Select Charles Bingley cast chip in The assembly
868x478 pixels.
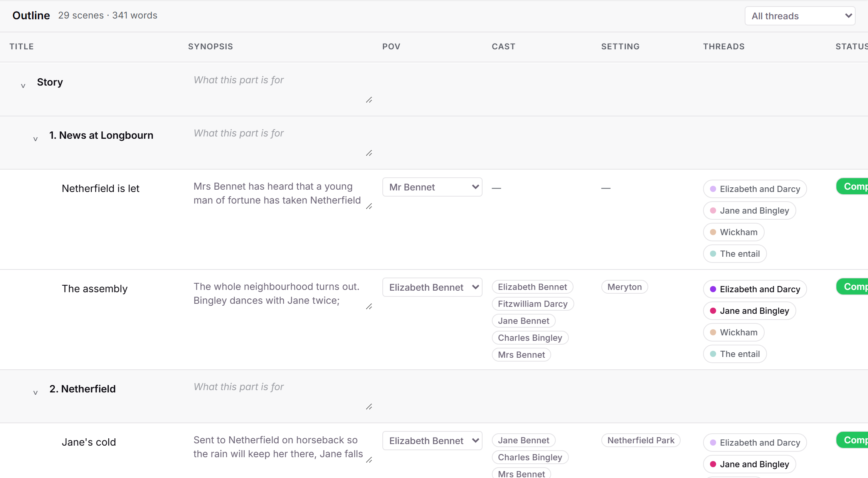530,338
